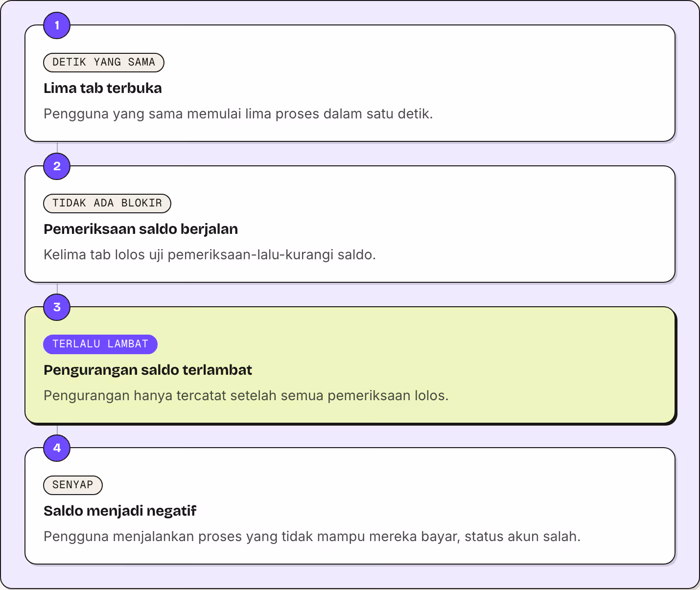Viewport: 700px width, 590px height.
Task: Click text 'Pengurangan hanya tercatat setelah'
Action: [246, 396]
